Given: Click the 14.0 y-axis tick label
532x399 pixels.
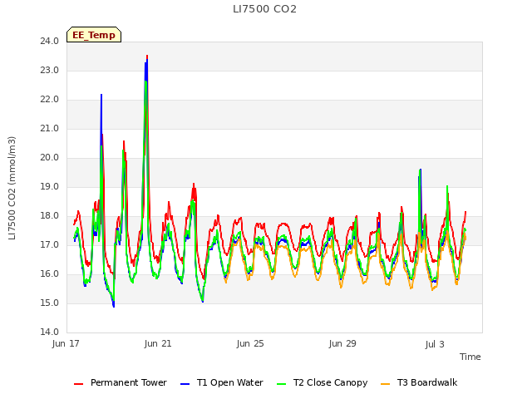Looking at the screenshot, I should tap(50, 332).
